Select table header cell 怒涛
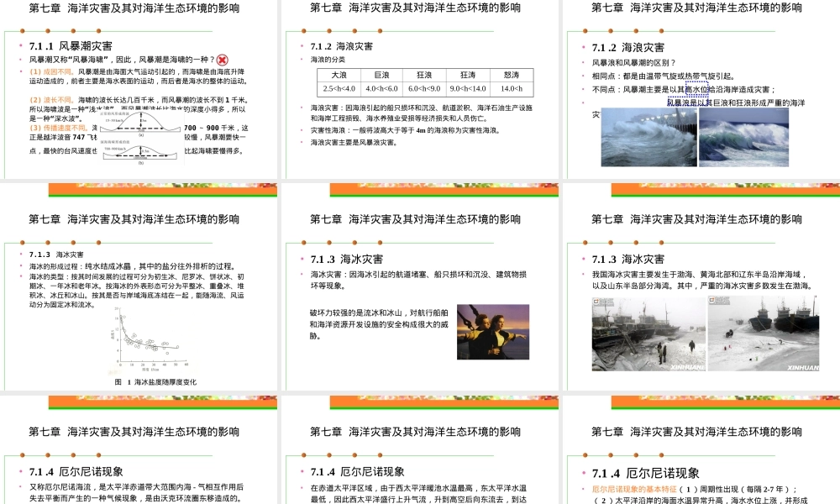 [x=512, y=75]
